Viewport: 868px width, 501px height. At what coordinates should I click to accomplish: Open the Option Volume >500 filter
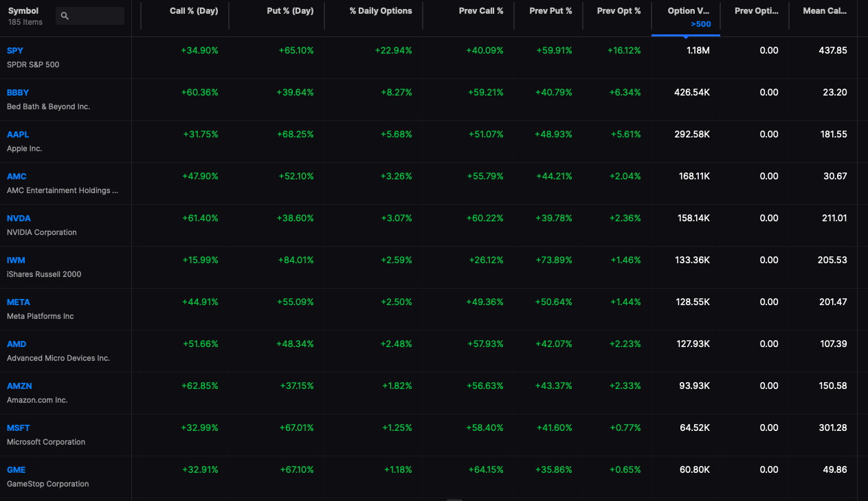pyautogui.click(x=701, y=24)
